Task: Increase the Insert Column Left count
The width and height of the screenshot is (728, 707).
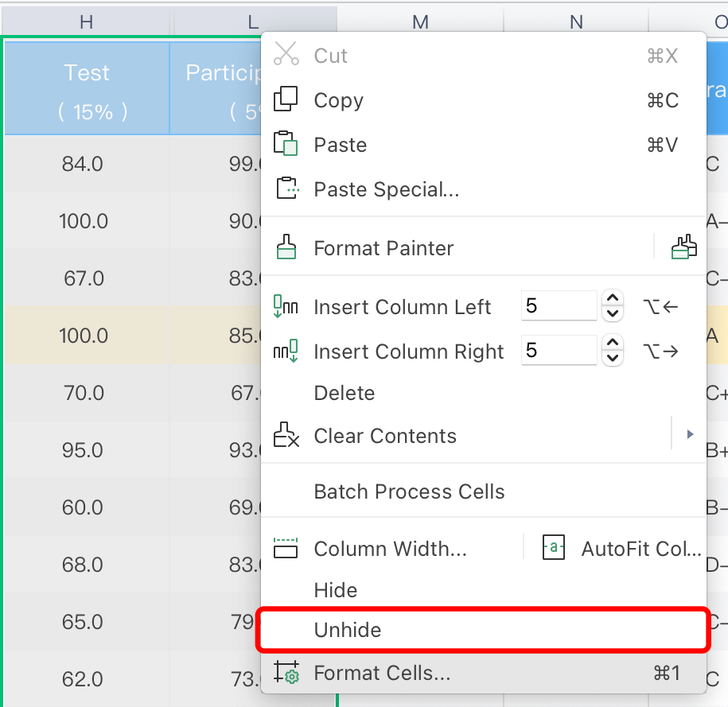Action: (613, 299)
